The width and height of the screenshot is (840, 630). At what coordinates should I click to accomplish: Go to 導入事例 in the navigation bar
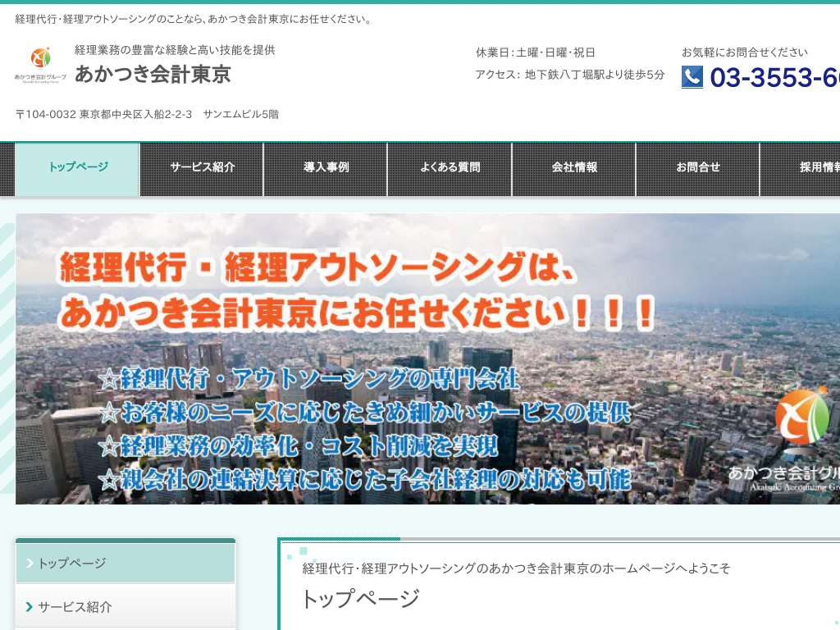click(x=326, y=169)
